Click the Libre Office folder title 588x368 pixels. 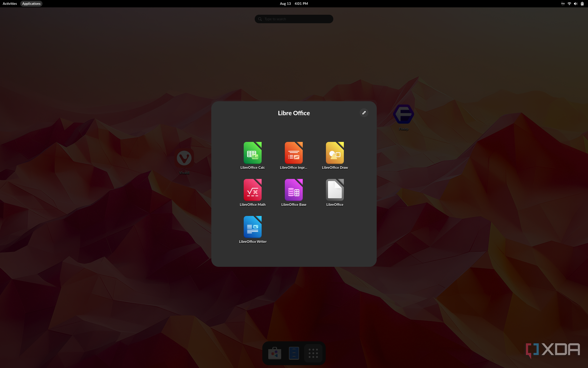[294, 113]
